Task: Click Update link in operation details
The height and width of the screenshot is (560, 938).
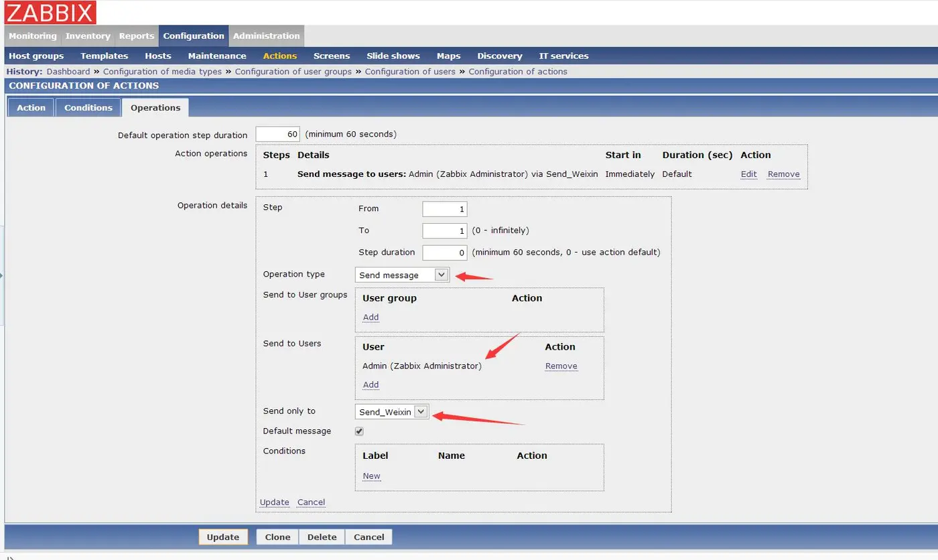Action: 274,502
